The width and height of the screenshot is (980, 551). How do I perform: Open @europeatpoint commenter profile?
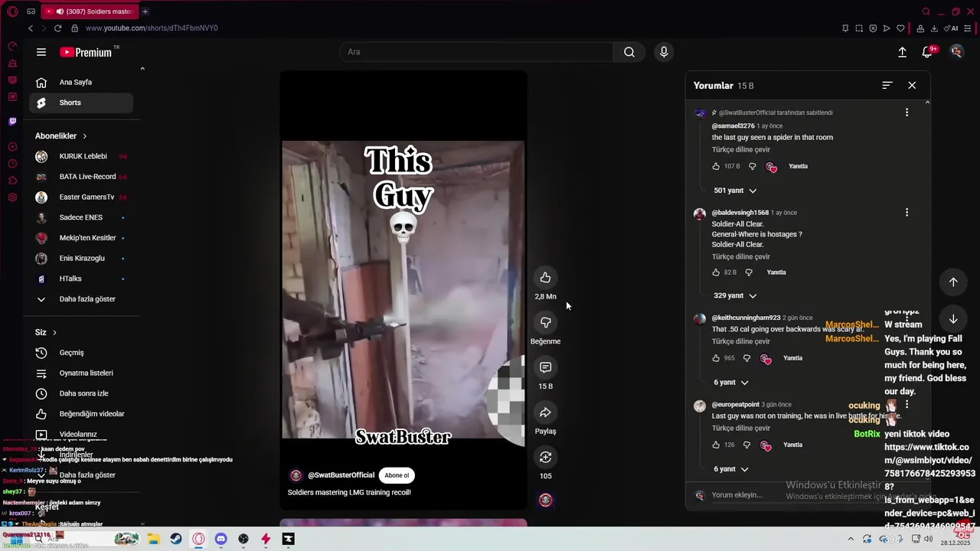pyautogui.click(x=736, y=405)
